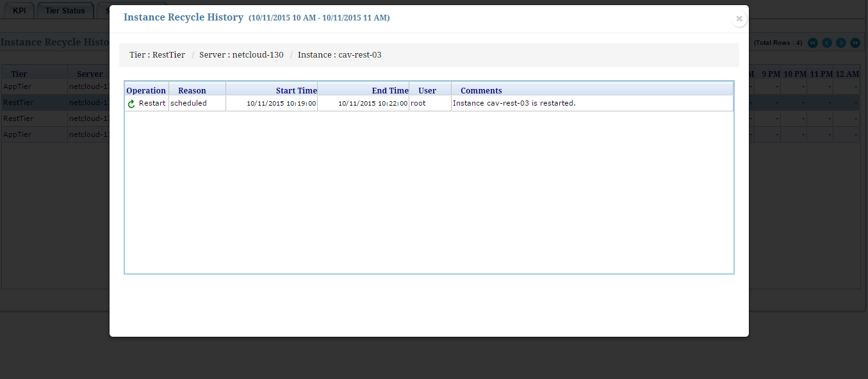Sort by the Operation column header
Image resolution: width=868 pixels, height=379 pixels.
coord(146,90)
